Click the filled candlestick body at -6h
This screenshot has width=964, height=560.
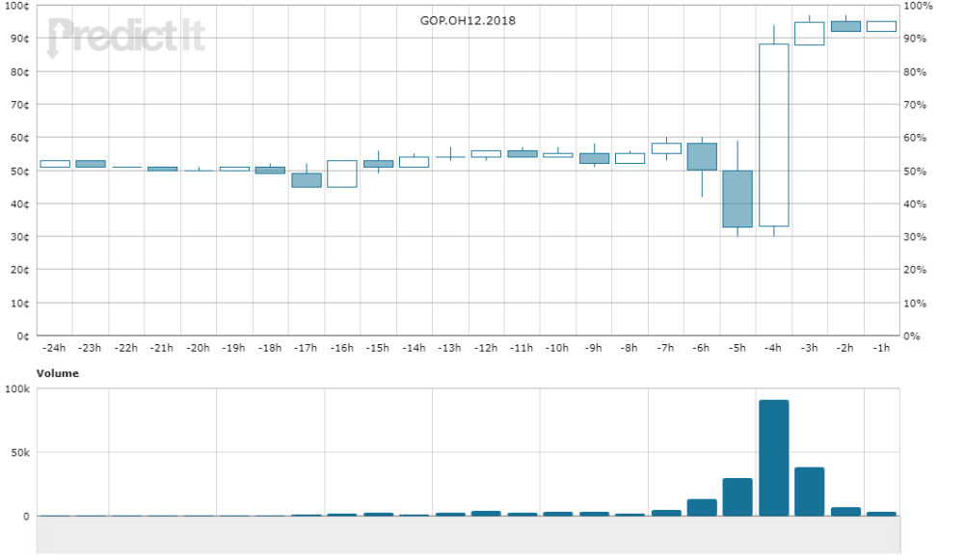point(702,156)
